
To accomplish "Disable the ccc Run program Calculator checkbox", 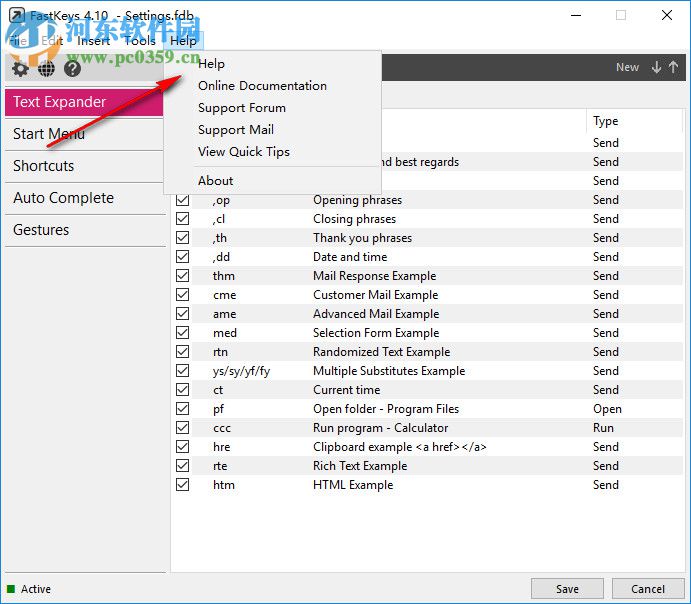I will tap(182, 428).
